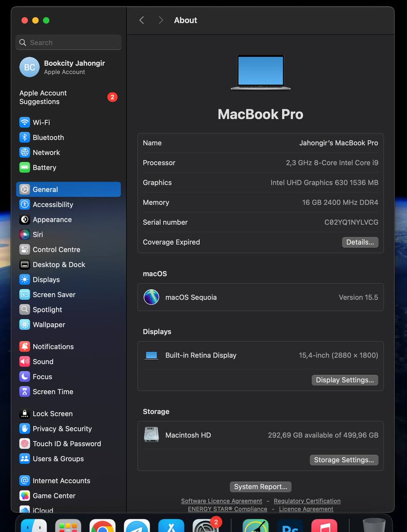Select the Siri icon

click(25, 235)
